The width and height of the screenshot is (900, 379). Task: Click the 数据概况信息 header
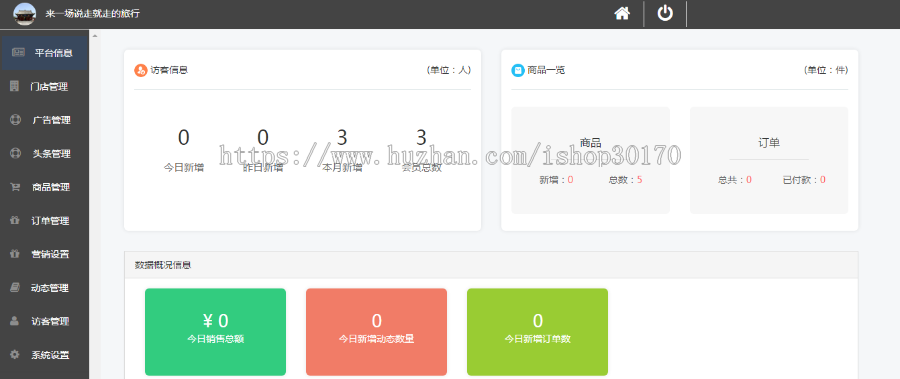[x=491, y=265]
